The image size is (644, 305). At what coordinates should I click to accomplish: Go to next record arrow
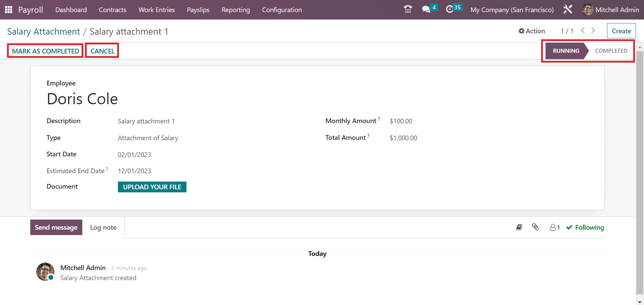point(593,31)
